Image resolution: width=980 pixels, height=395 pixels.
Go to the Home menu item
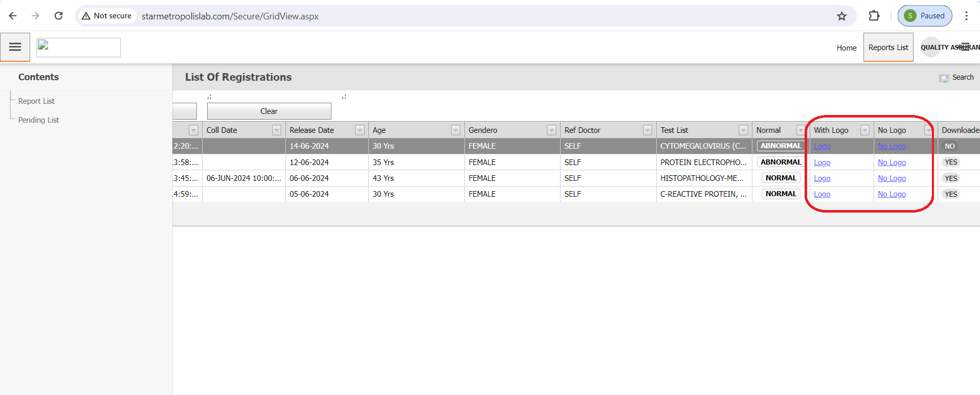click(x=846, y=48)
